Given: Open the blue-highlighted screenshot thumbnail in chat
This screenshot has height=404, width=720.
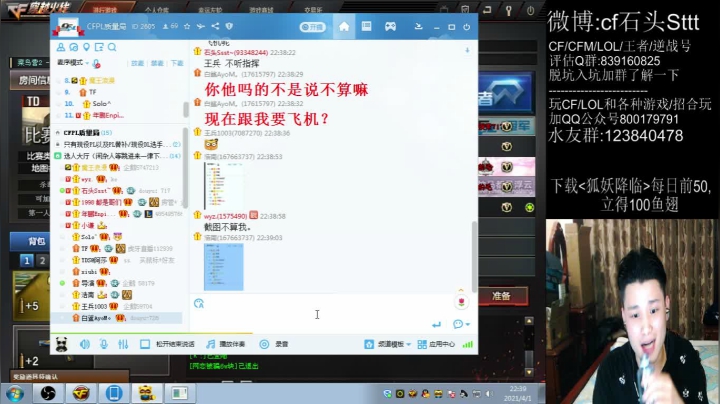Looking at the screenshot, I should [x=224, y=267].
